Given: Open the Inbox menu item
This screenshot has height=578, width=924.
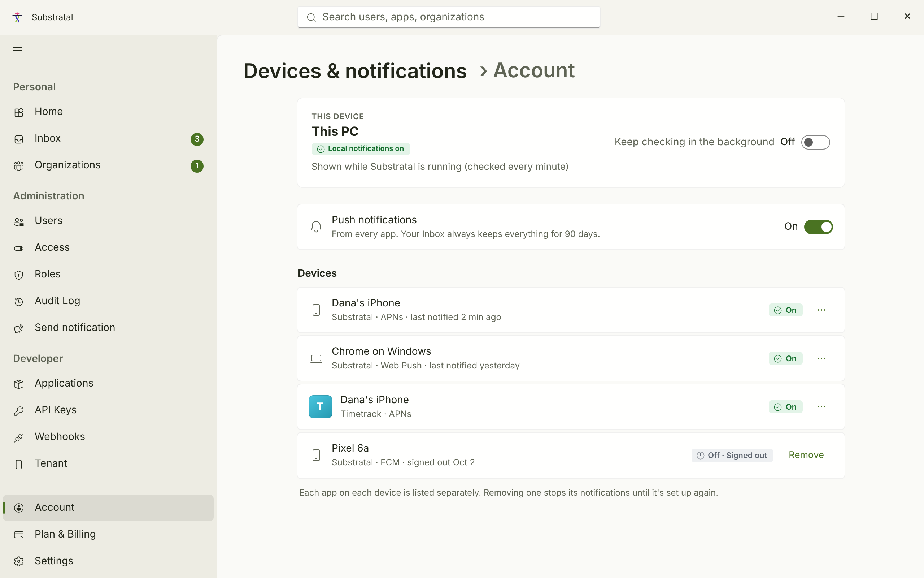Looking at the screenshot, I should click(x=108, y=138).
